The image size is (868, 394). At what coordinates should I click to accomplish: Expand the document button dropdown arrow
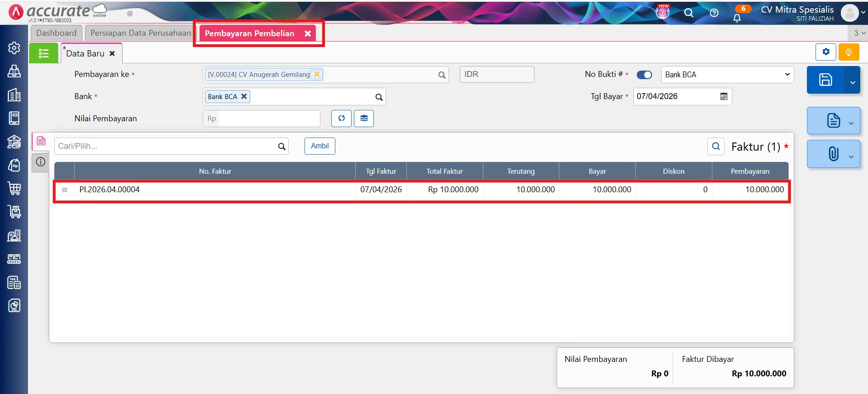(851, 123)
